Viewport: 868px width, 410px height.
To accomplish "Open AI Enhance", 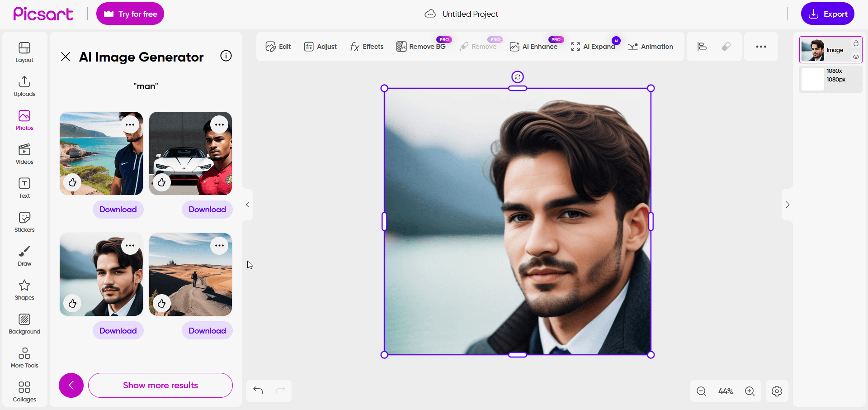I will [533, 46].
